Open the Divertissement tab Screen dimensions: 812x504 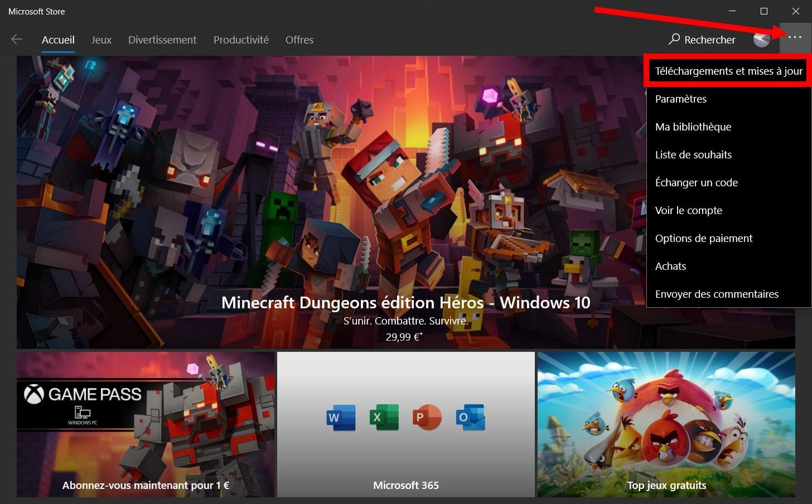[x=162, y=40]
